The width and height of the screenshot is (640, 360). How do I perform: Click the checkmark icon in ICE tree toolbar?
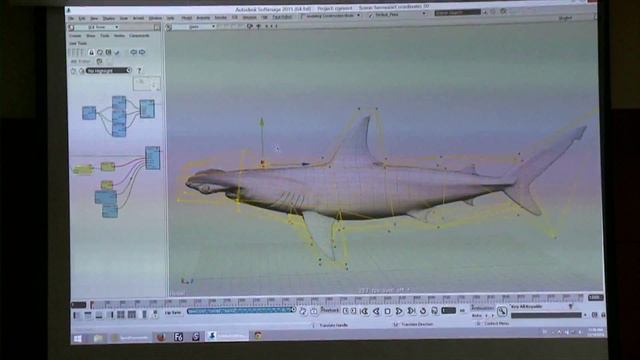[x=117, y=52]
